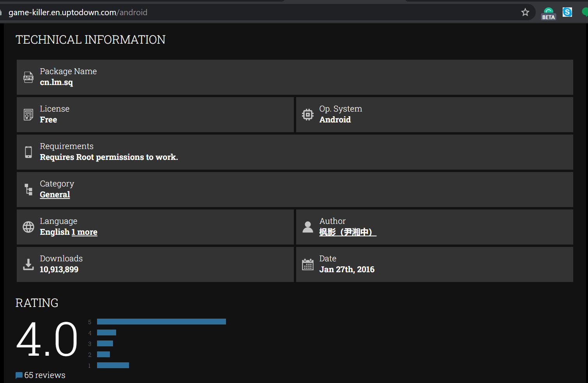
Task: Open the author 枫影（尹湘中）link
Action: pyautogui.click(x=348, y=232)
